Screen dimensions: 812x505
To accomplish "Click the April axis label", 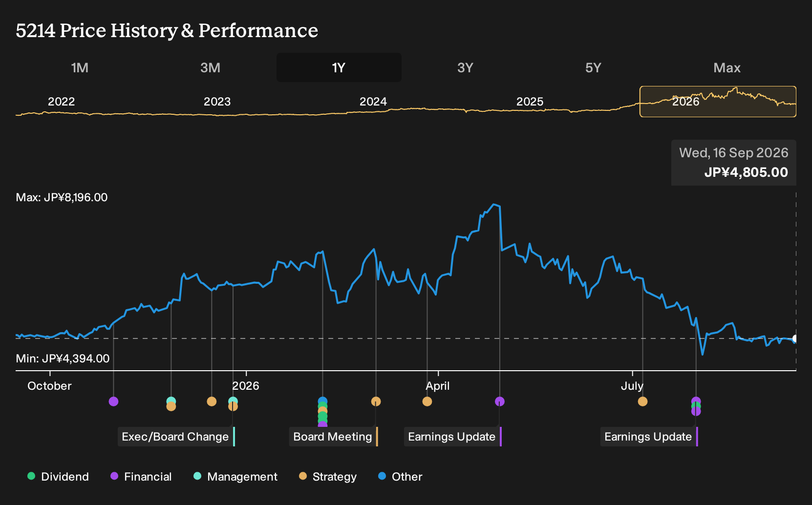I will [x=438, y=386].
